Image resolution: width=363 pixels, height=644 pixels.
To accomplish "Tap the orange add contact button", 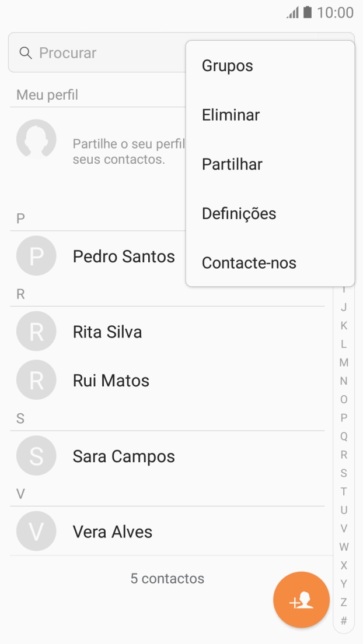I will pyautogui.click(x=301, y=599).
